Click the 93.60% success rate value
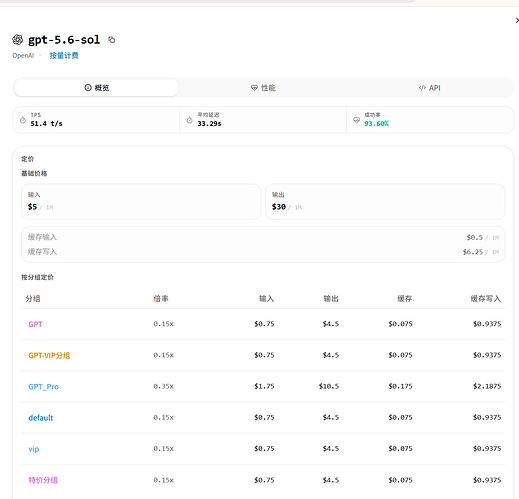Image resolution: width=519 pixels, height=499 pixels. (376, 124)
